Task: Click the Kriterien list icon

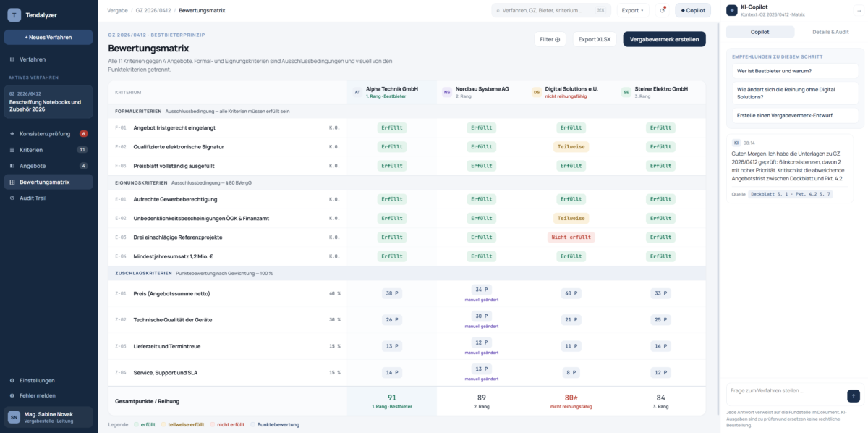Action: (x=12, y=150)
